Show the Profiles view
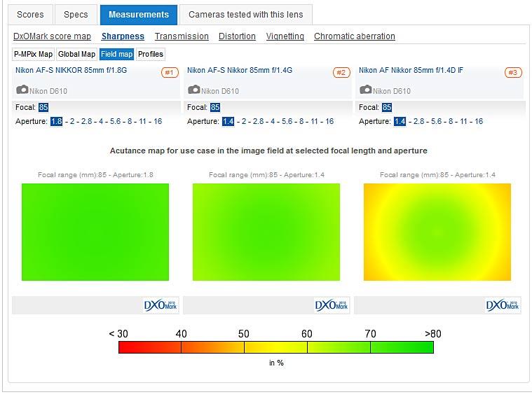The image size is (532, 397). point(151,54)
